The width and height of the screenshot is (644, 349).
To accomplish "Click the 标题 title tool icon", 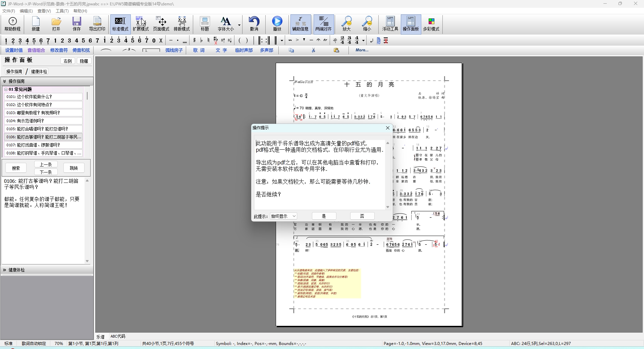I will tap(205, 24).
